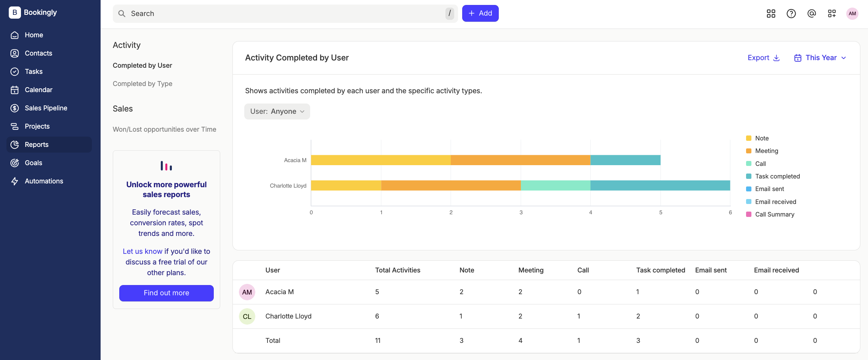Open the Home sidebar icon

click(14, 35)
